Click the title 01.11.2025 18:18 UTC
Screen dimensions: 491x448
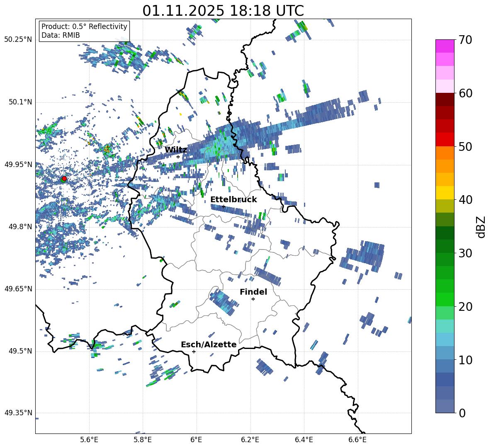[x=223, y=11]
